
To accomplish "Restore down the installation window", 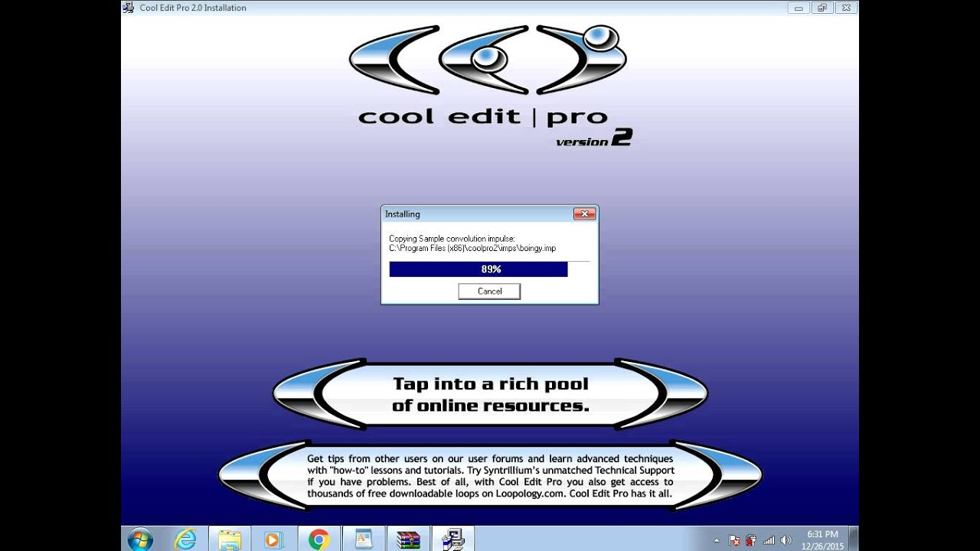I will (822, 8).
